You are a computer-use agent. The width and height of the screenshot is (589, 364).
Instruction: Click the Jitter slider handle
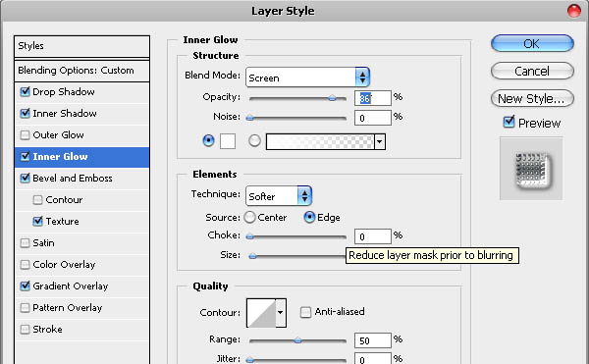pos(249,360)
